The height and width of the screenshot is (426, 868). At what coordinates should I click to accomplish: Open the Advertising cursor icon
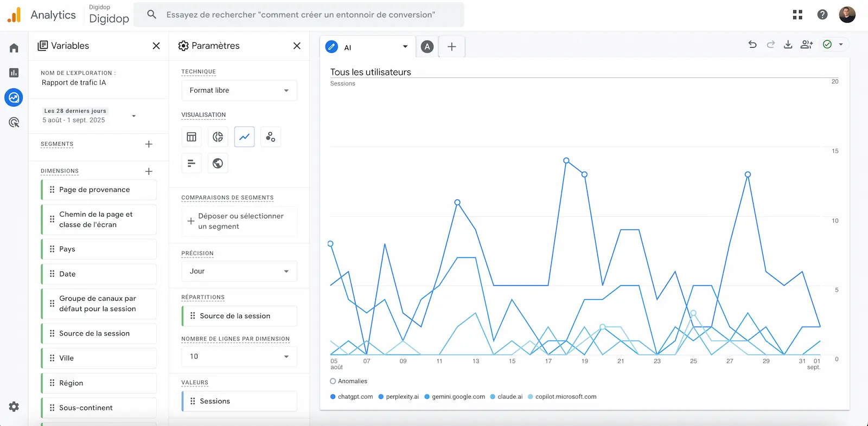click(x=14, y=122)
